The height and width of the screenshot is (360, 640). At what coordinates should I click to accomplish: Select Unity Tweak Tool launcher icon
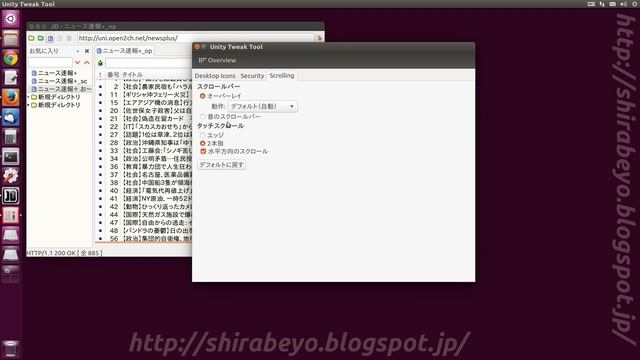[x=11, y=216]
